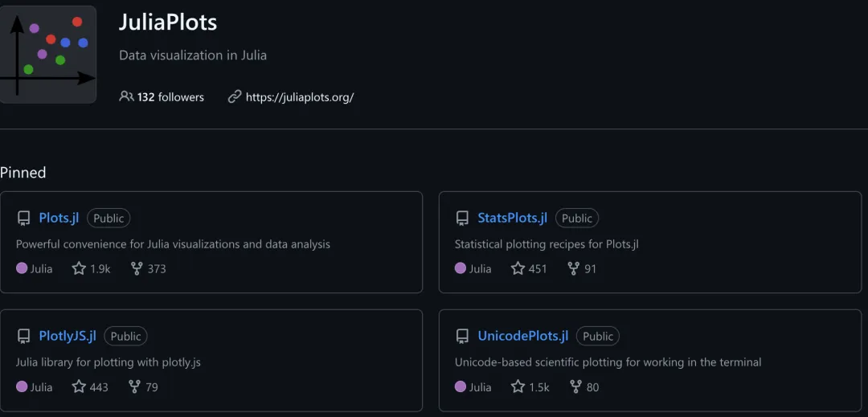View the 91 forks of StatsPlots.jl

tap(582, 268)
